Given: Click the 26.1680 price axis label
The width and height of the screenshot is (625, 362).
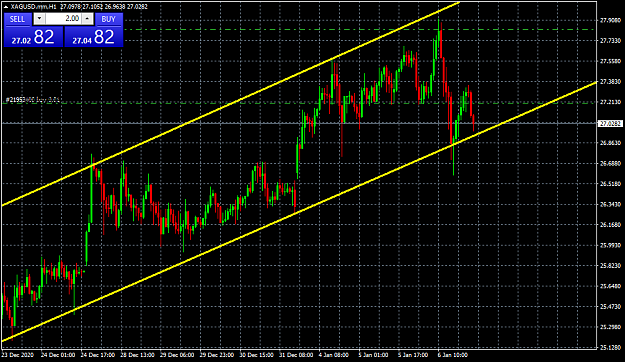Looking at the screenshot, I should [x=610, y=225].
